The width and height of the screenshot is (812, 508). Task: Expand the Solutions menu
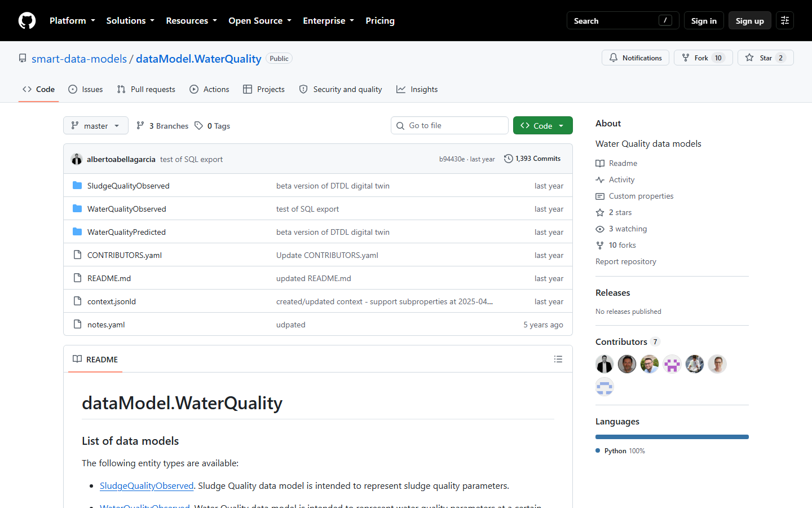click(x=130, y=21)
